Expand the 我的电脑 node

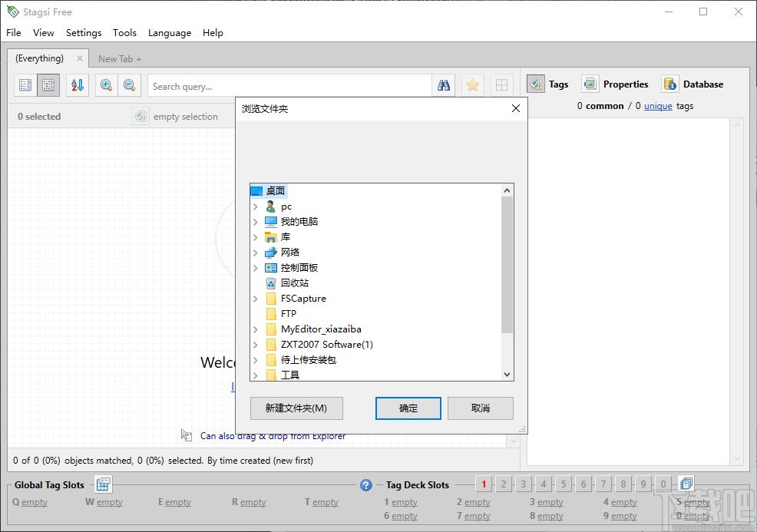[x=256, y=222]
